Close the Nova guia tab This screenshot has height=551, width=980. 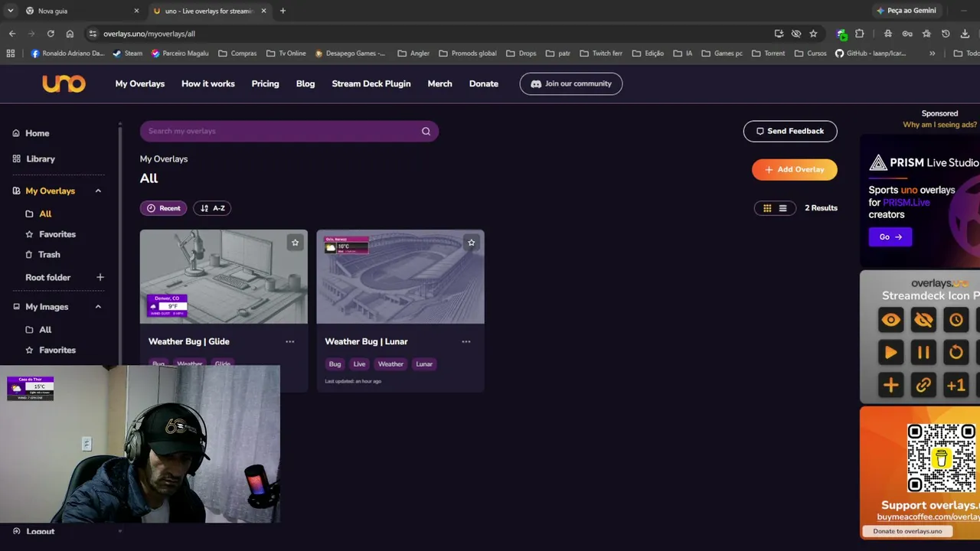pyautogui.click(x=136, y=11)
